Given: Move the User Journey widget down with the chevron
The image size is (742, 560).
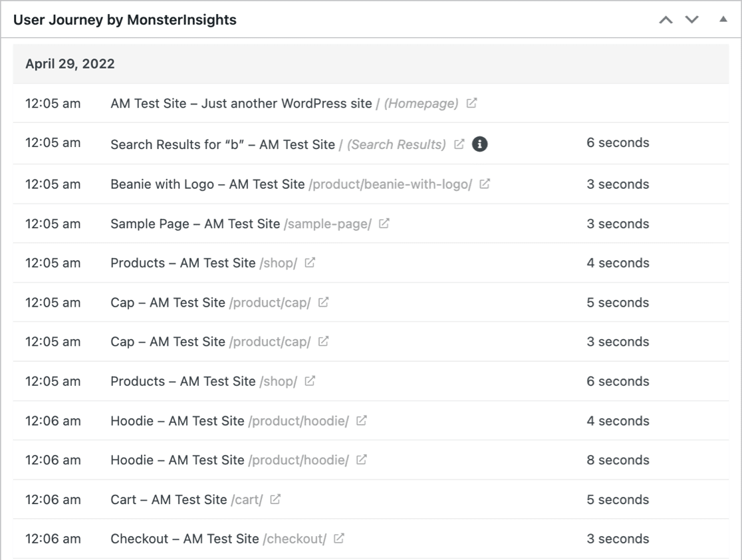Looking at the screenshot, I should [x=691, y=20].
